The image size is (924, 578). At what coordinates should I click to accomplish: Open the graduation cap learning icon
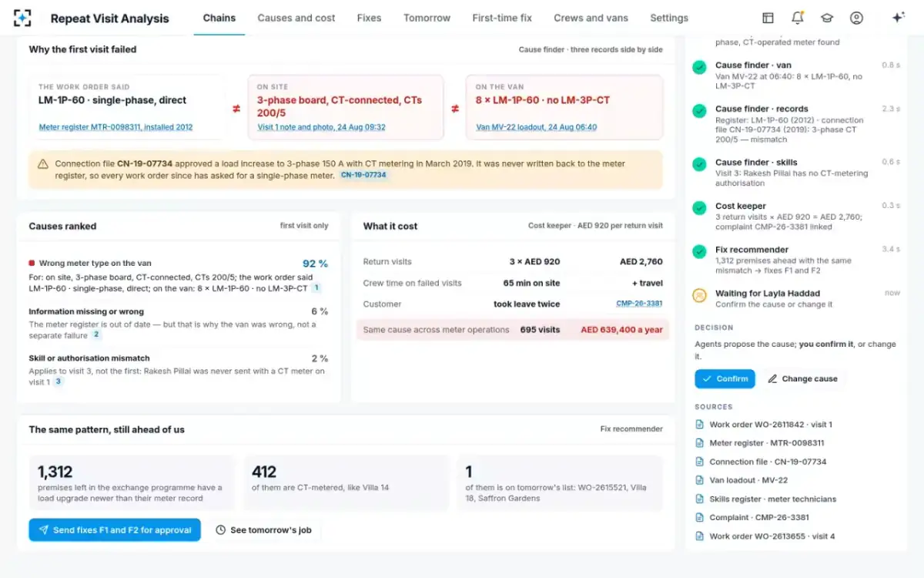tap(827, 18)
